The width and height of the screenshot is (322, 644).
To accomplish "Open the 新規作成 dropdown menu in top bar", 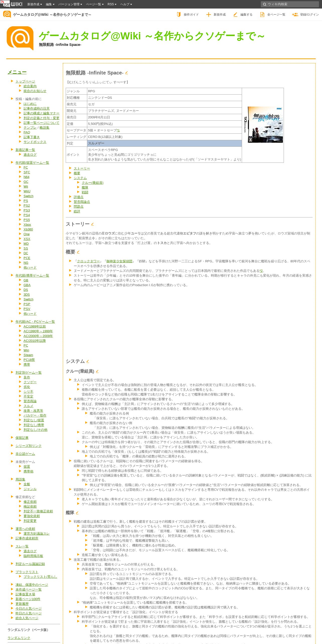I will pos(35,4).
